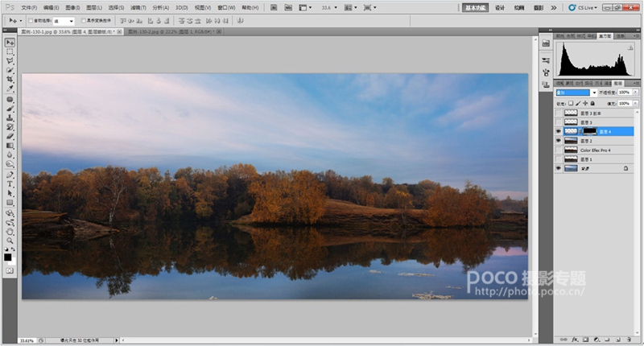Image resolution: width=644 pixels, height=346 pixels.
Task: Show the 图层 3 layer
Action: [558, 122]
